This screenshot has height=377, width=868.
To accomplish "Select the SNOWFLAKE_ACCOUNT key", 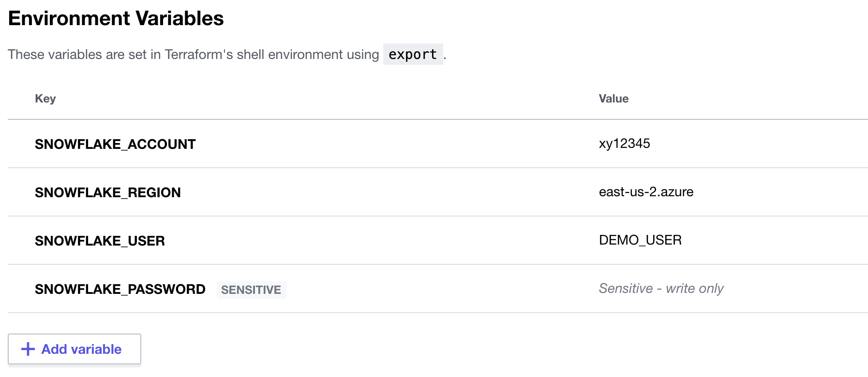I will pyautogui.click(x=115, y=144).
